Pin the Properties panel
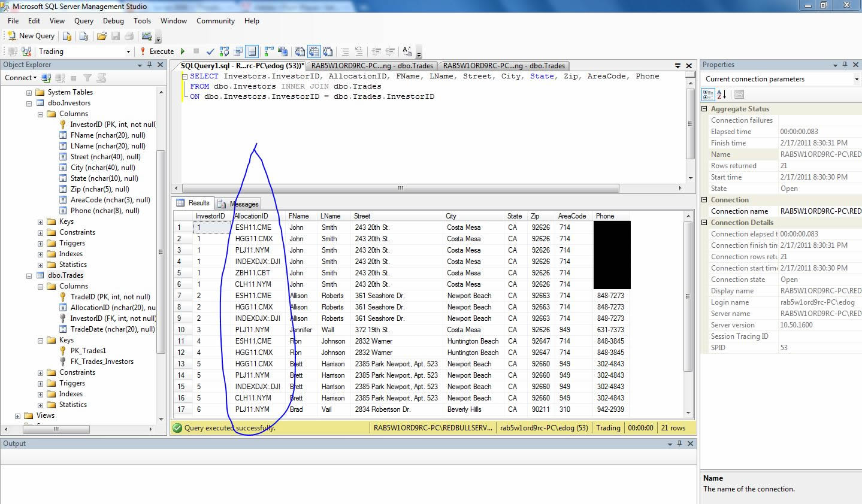Screen dimensions: 862x504 click(845, 65)
